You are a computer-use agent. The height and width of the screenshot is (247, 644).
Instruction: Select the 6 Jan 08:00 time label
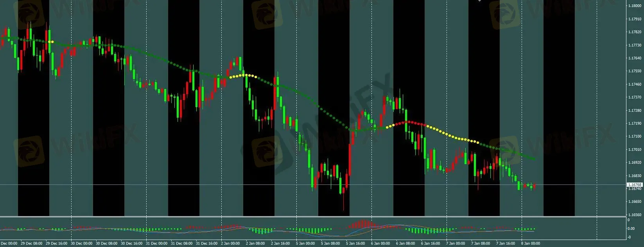pyautogui.click(x=405, y=243)
